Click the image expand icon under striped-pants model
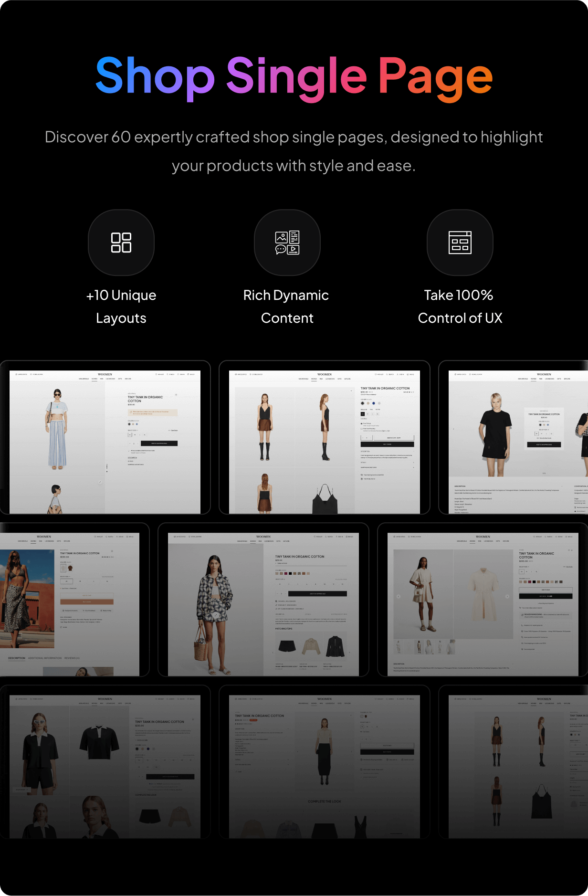The height and width of the screenshot is (896, 588). point(100,482)
